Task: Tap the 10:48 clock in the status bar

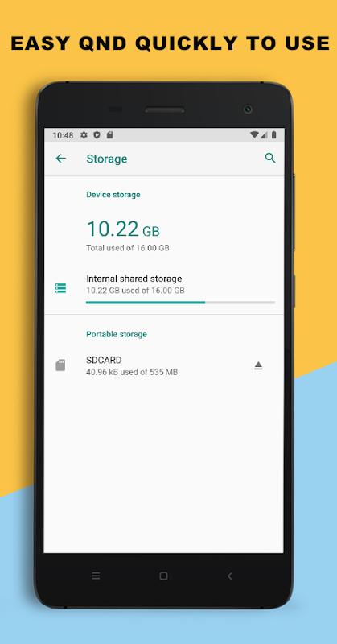Action: coord(63,135)
